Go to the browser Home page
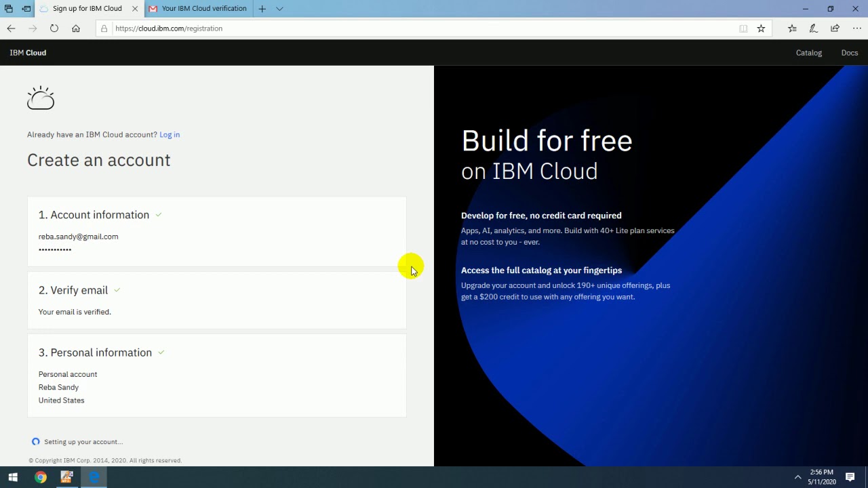 (76, 28)
